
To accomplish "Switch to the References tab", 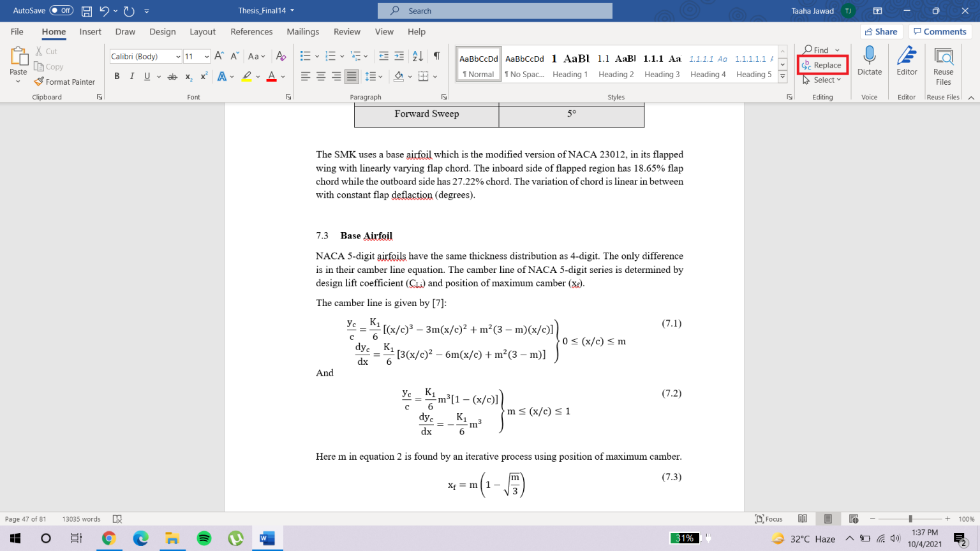I will click(x=251, y=31).
